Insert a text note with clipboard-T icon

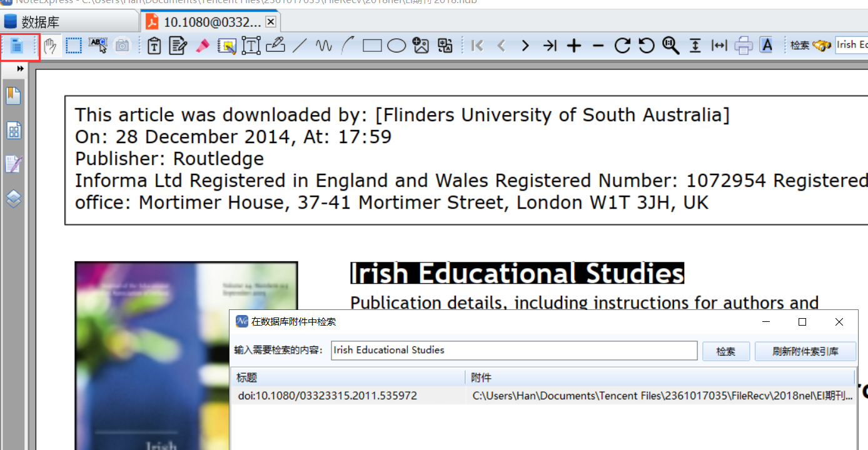[154, 46]
